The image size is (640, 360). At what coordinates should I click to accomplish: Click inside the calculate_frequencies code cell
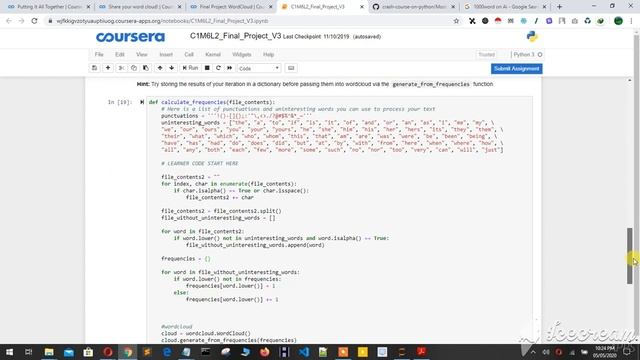pyautogui.click(x=339, y=220)
